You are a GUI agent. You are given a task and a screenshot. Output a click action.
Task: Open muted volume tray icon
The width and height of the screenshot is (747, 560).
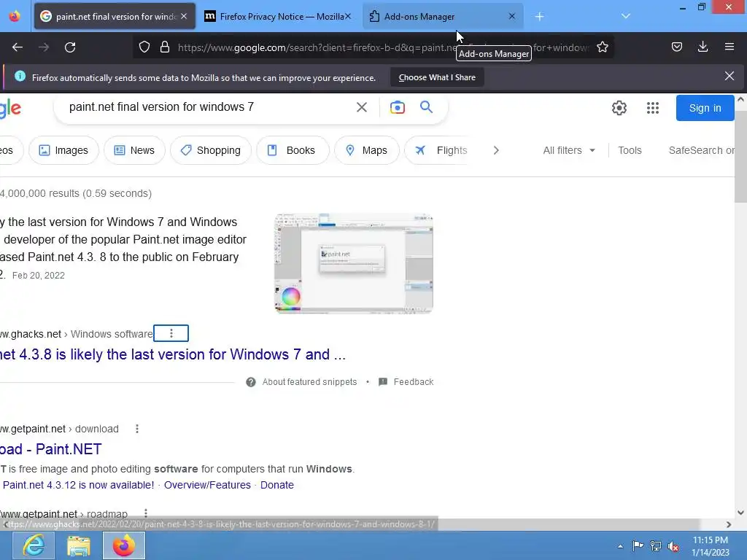pyautogui.click(x=673, y=546)
